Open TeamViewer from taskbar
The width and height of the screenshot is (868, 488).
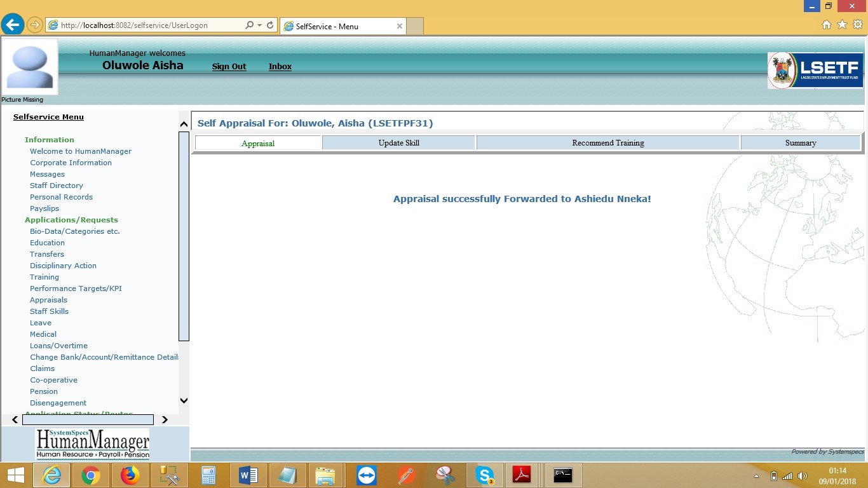tap(366, 475)
